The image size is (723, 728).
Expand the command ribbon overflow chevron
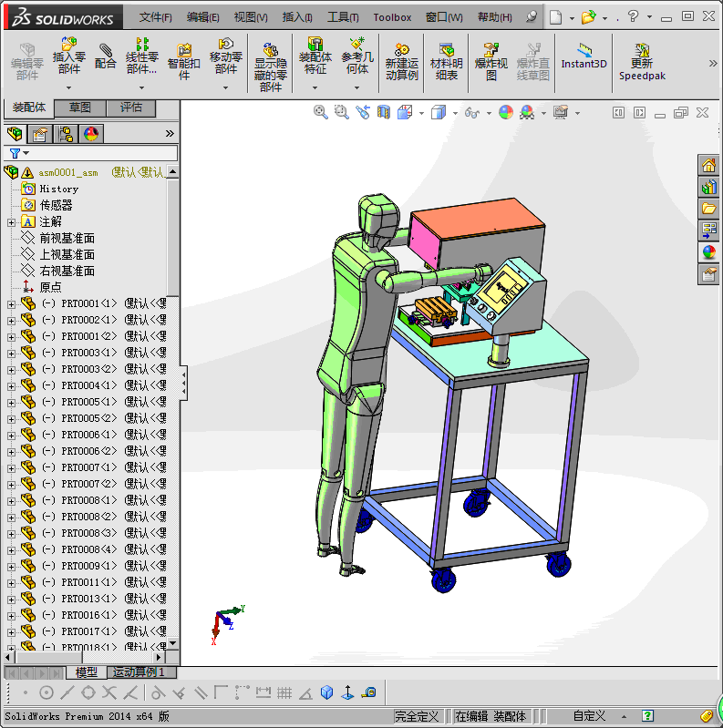[x=713, y=63]
